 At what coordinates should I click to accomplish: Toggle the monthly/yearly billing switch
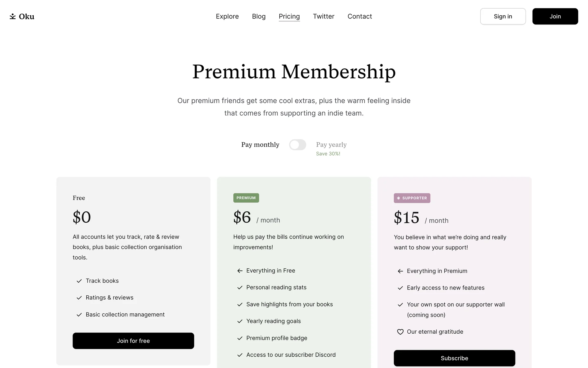(297, 145)
